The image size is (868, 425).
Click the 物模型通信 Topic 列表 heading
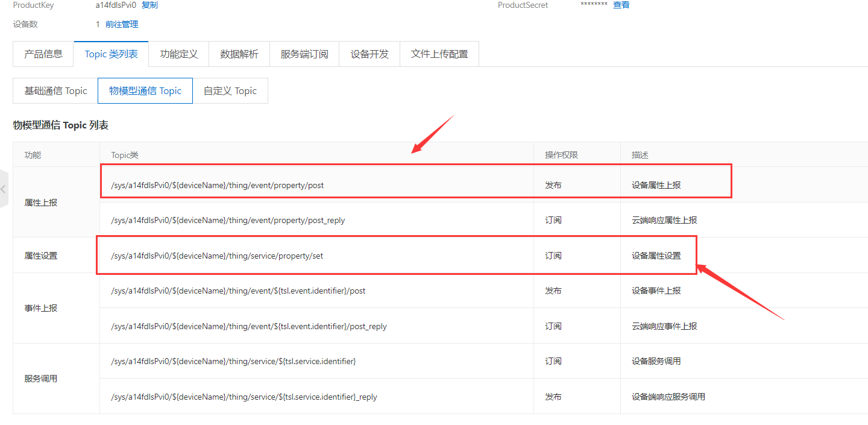(x=61, y=125)
